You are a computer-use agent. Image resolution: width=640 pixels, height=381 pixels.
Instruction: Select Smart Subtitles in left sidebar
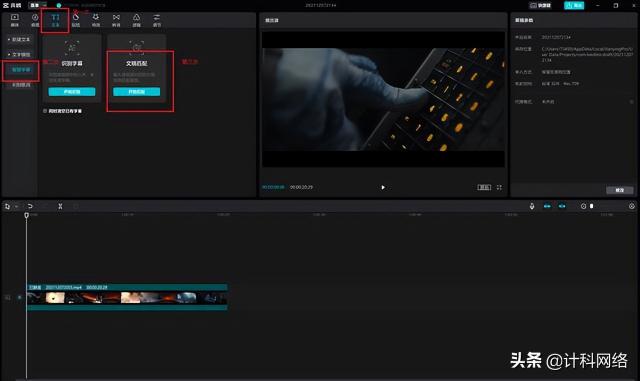click(x=21, y=70)
